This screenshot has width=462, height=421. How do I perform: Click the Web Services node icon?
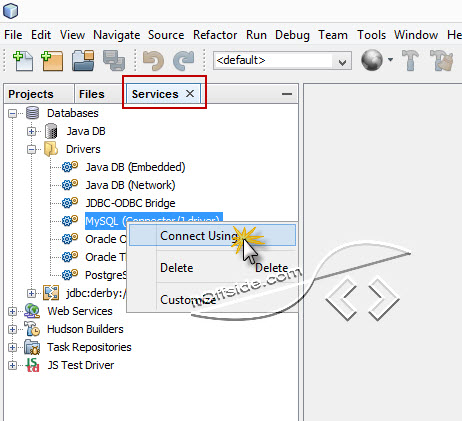(x=32, y=311)
